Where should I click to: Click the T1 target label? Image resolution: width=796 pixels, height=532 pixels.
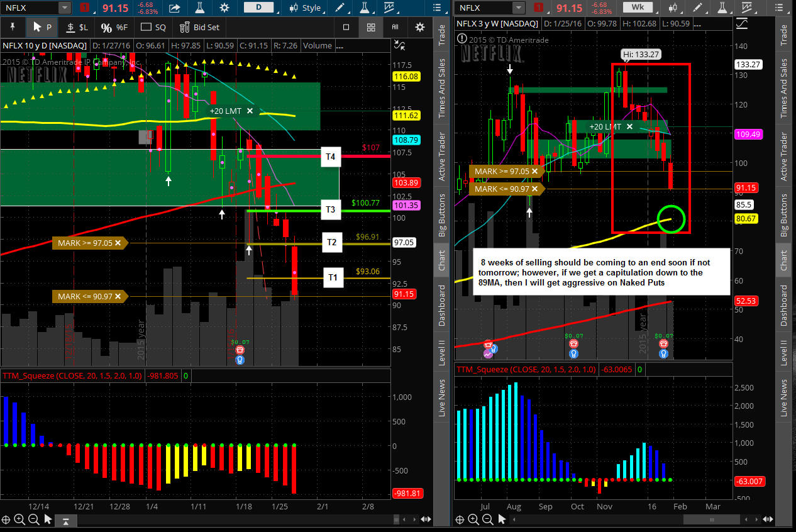click(x=333, y=277)
